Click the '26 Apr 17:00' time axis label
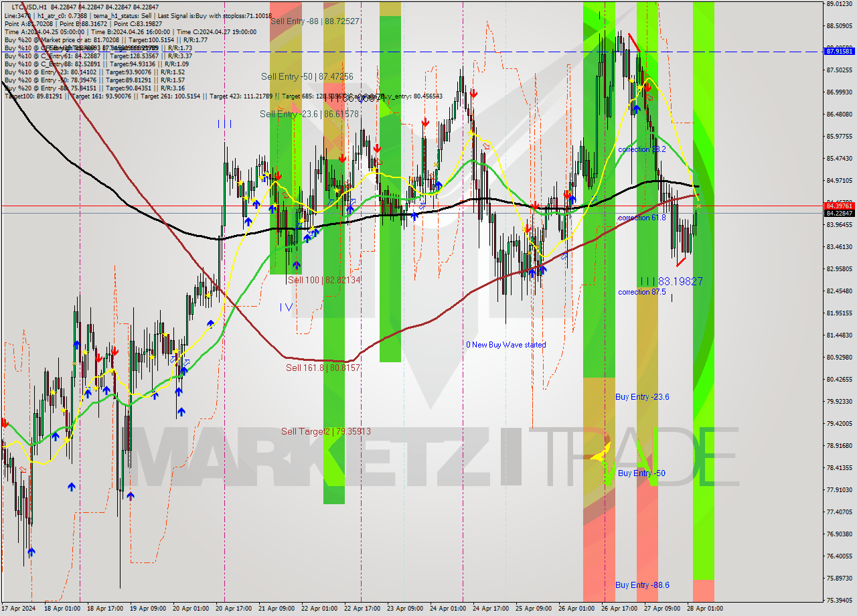This screenshot has width=857, height=616. tap(619, 609)
